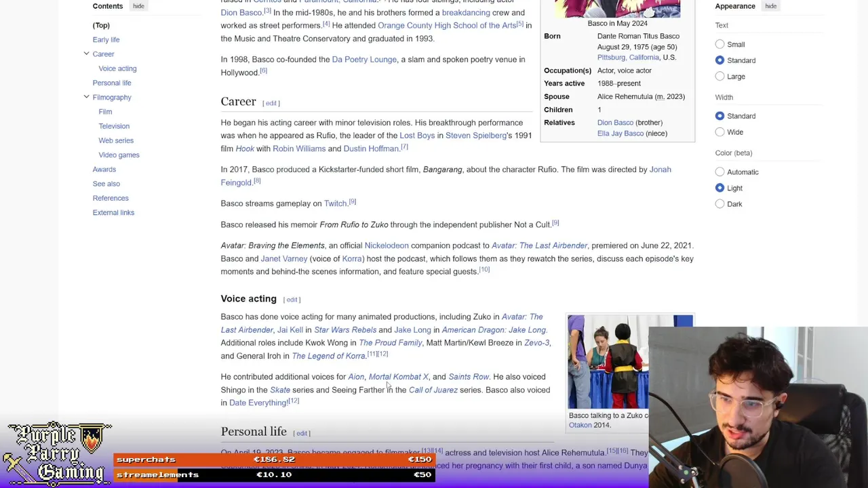
Task: Open Career entry in Contents
Action: [103, 54]
